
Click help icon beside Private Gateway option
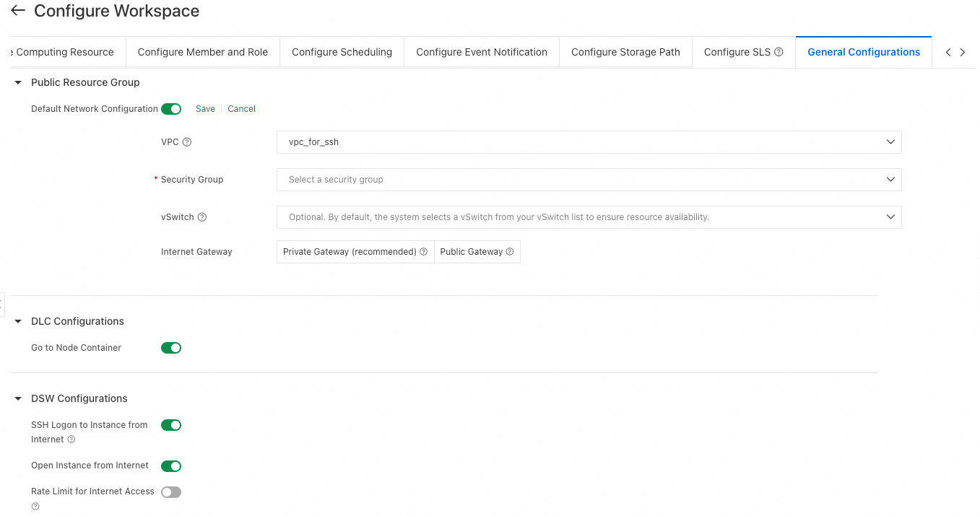tap(424, 252)
